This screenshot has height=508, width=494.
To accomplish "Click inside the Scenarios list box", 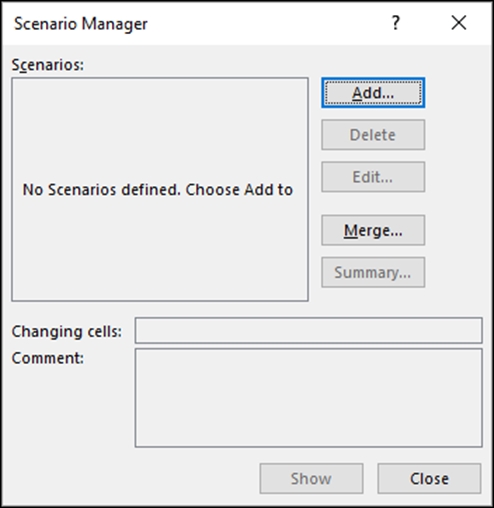I will pos(160,189).
